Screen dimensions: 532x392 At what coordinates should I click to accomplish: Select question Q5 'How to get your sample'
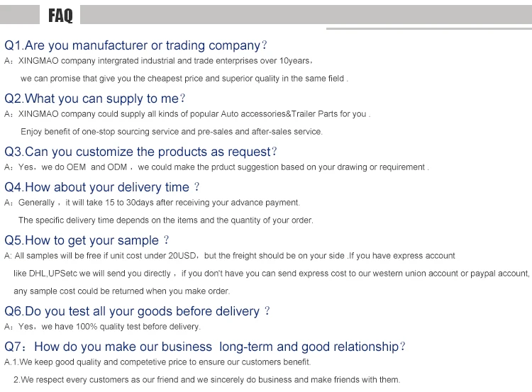pos(87,240)
